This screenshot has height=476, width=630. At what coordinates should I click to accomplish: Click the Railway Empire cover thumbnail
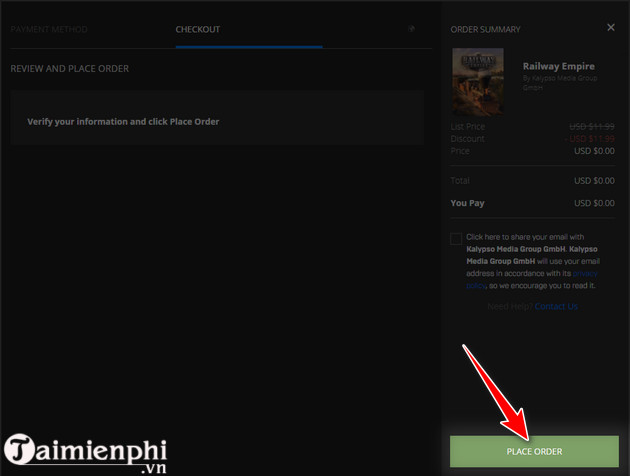[477, 82]
